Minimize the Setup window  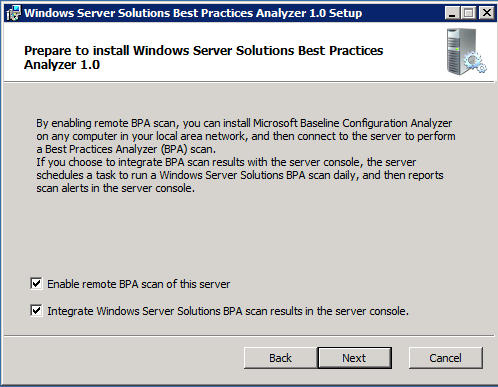pyautogui.click(x=452, y=13)
